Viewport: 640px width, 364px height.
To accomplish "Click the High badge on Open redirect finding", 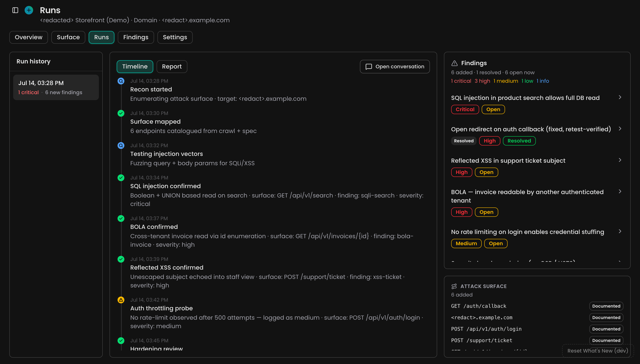I will (x=490, y=141).
